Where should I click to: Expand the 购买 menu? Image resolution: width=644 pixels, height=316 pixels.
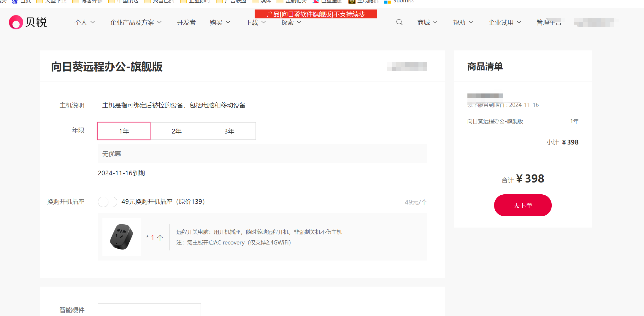pos(220,22)
